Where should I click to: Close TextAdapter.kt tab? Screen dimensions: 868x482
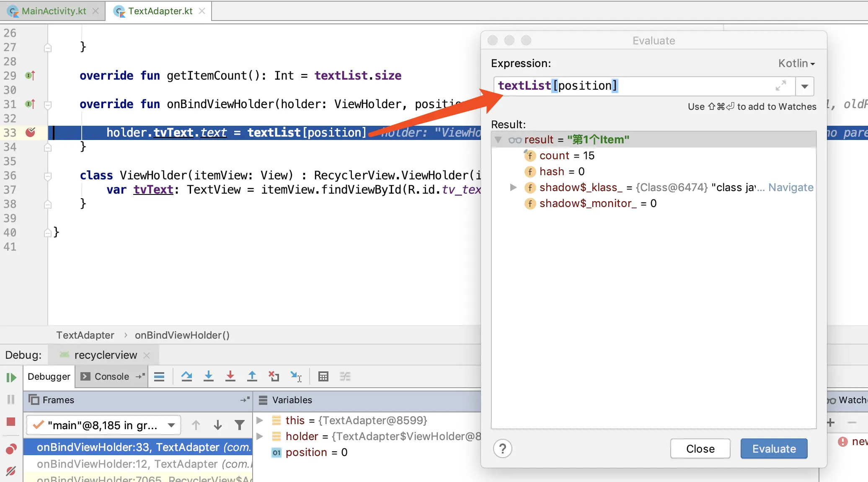pyautogui.click(x=202, y=11)
